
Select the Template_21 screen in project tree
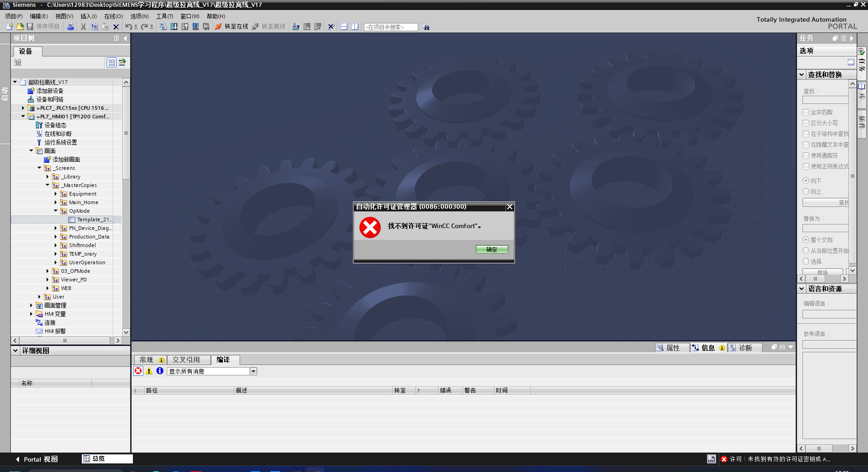(x=93, y=220)
